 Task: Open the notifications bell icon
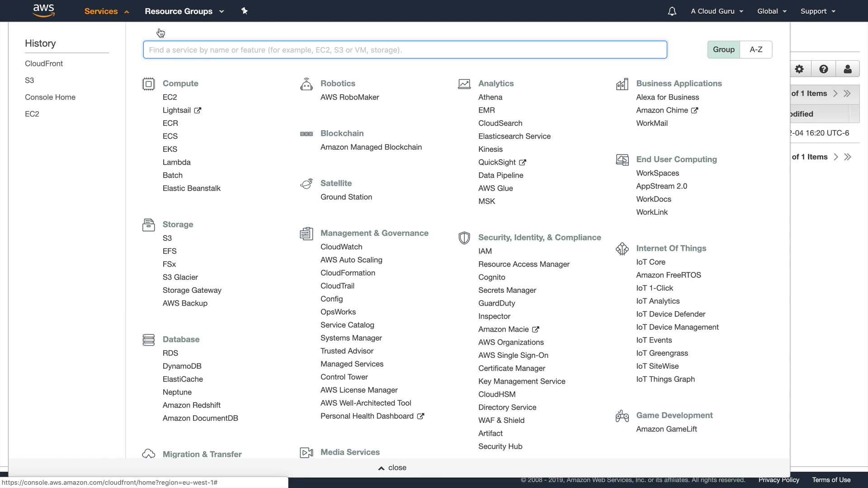(672, 11)
